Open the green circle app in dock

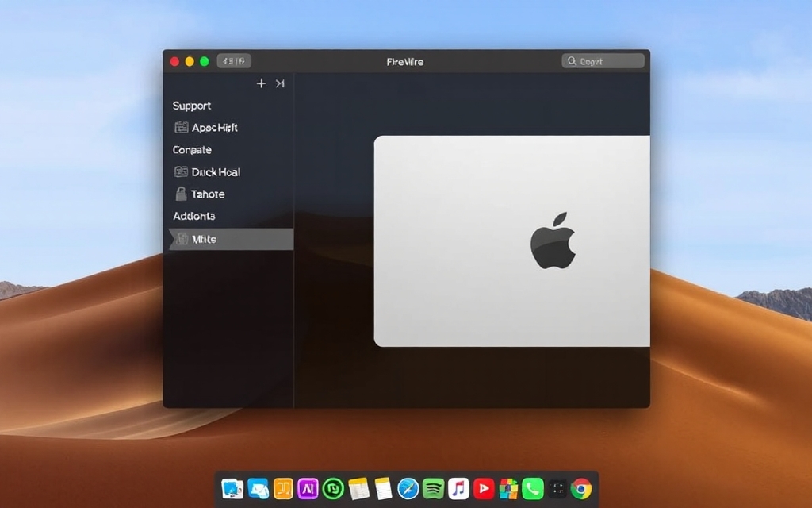(333, 489)
